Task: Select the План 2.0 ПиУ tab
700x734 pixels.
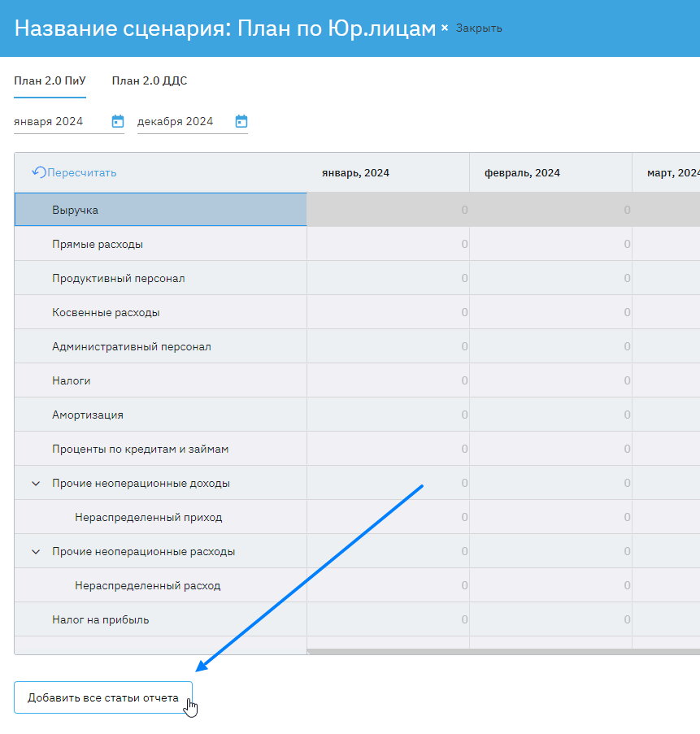Action: click(50, 80)
